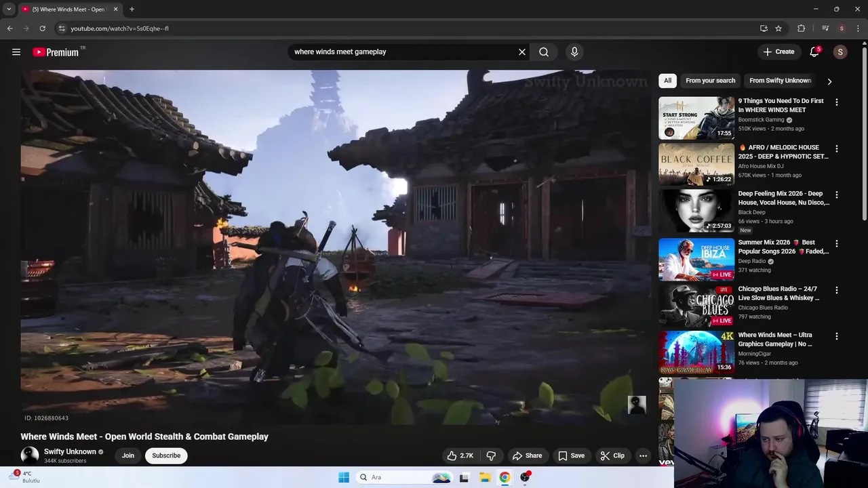Close the Where Winds Meet tab
Screen dimensions: 868x488
115,9
